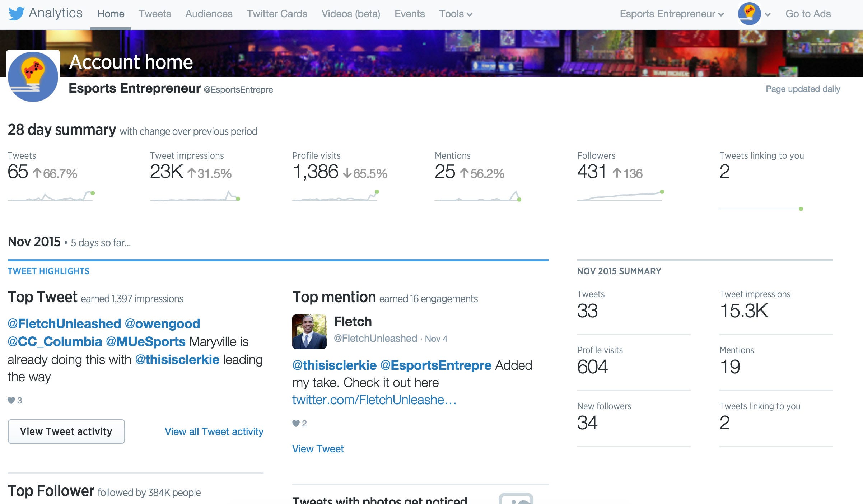The width and height of the screenshot is (863, 504).
Task: Open @owengood mention link
Action: pos(162,323)
